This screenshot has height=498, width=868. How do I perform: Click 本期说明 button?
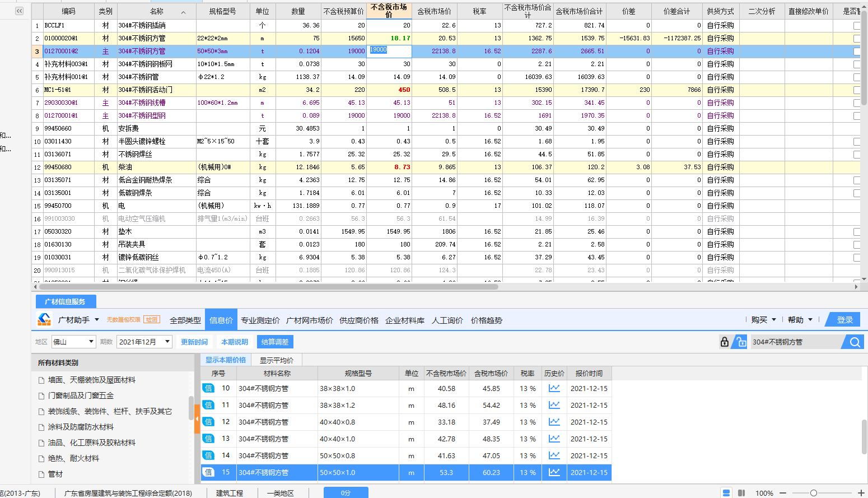[235, 342]
